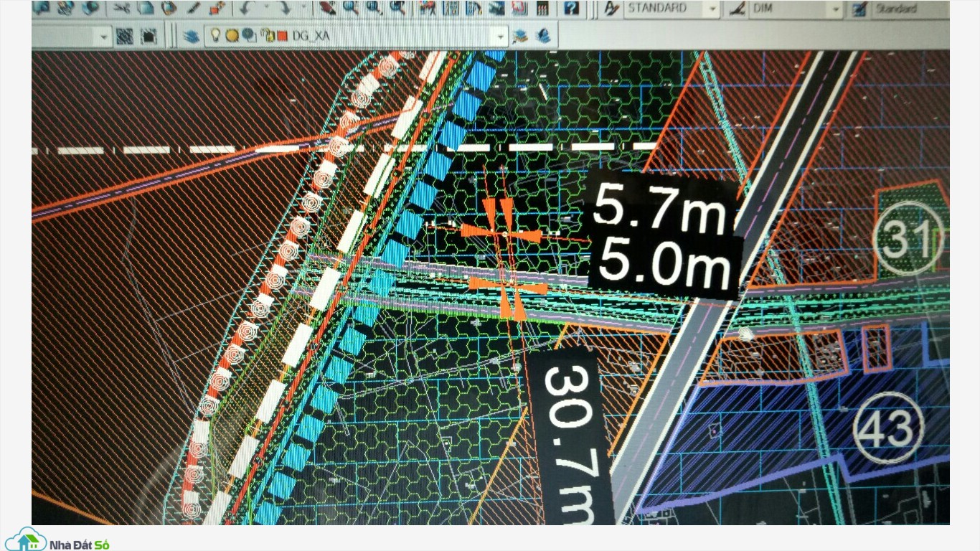Click the Cut scissors icon

121,8
